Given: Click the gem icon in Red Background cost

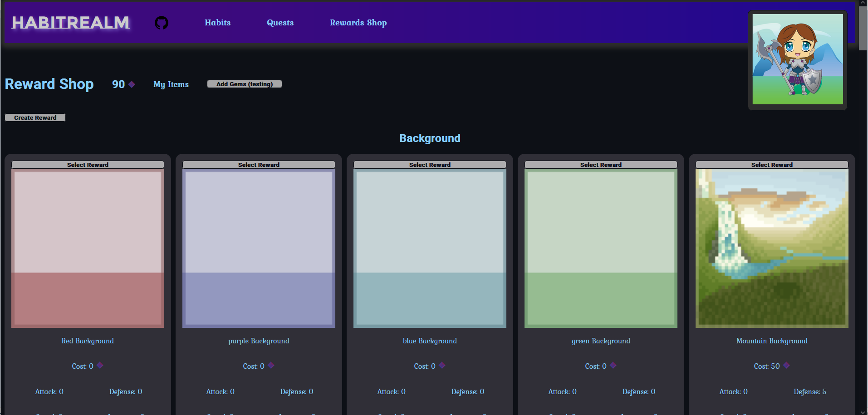Looking at the screenshot, I should tap(100, 365).
